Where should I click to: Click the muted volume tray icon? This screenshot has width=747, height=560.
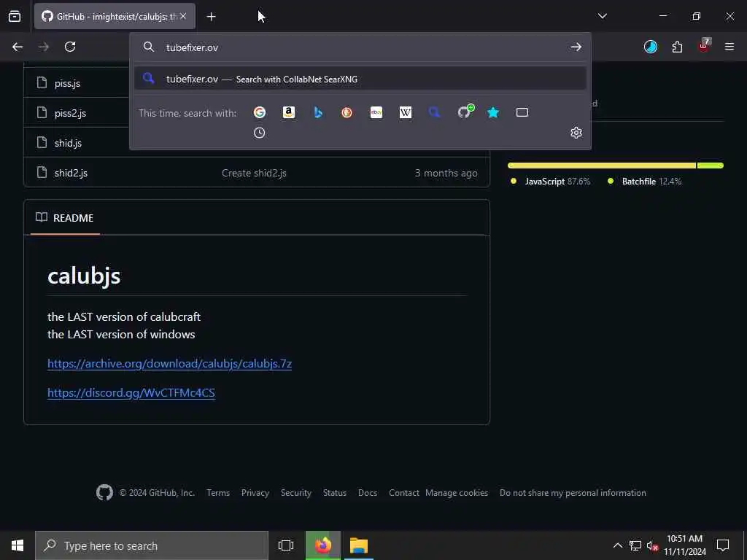(x=652, y=546)
